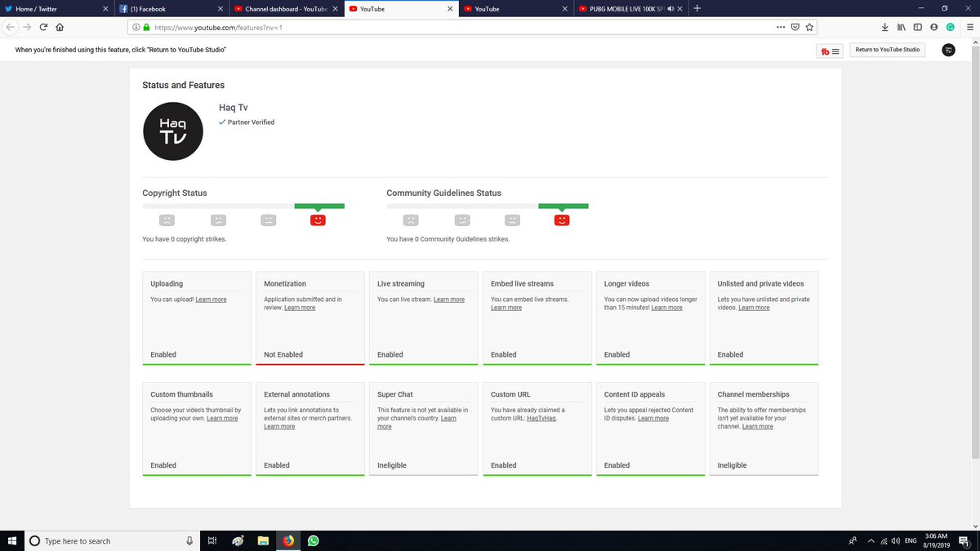
Task: Close the (1) Facebook tab
Action: pyautogui.click(x=220, y=9)
